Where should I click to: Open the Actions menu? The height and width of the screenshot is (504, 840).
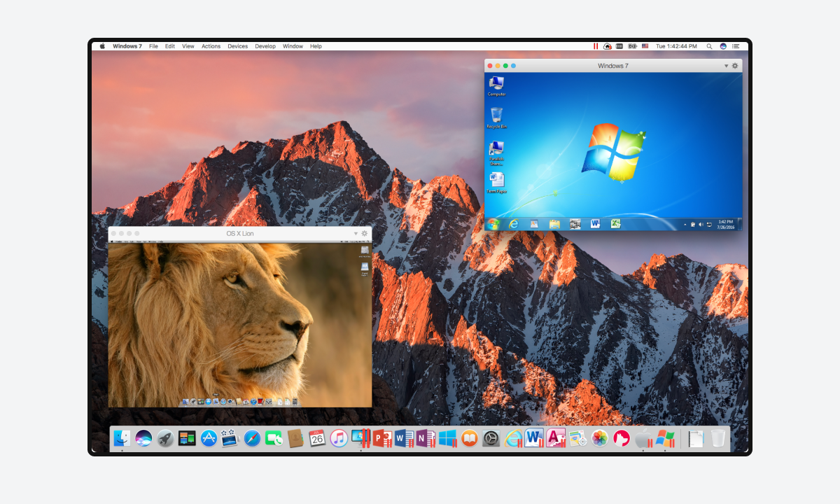coord(211,46)
